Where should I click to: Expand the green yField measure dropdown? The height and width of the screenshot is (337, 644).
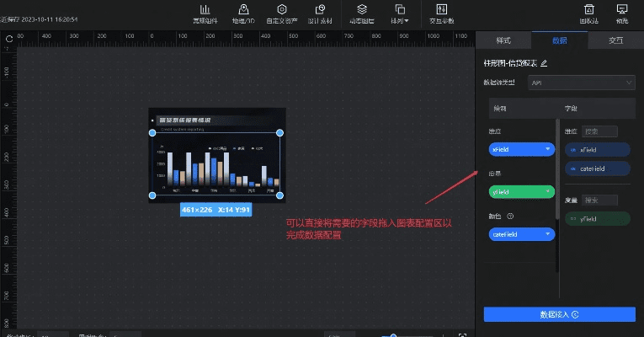point(548,192)
